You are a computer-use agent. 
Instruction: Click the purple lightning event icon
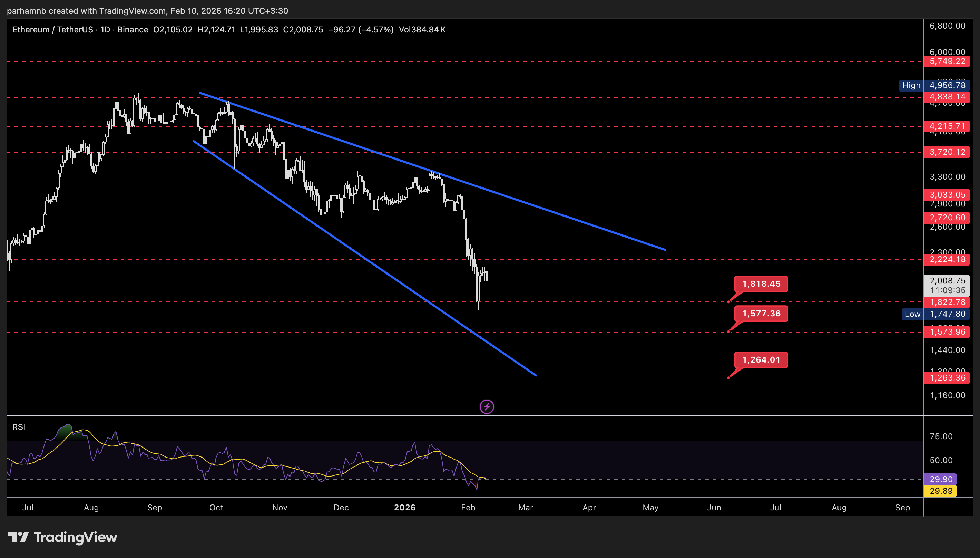487,407
